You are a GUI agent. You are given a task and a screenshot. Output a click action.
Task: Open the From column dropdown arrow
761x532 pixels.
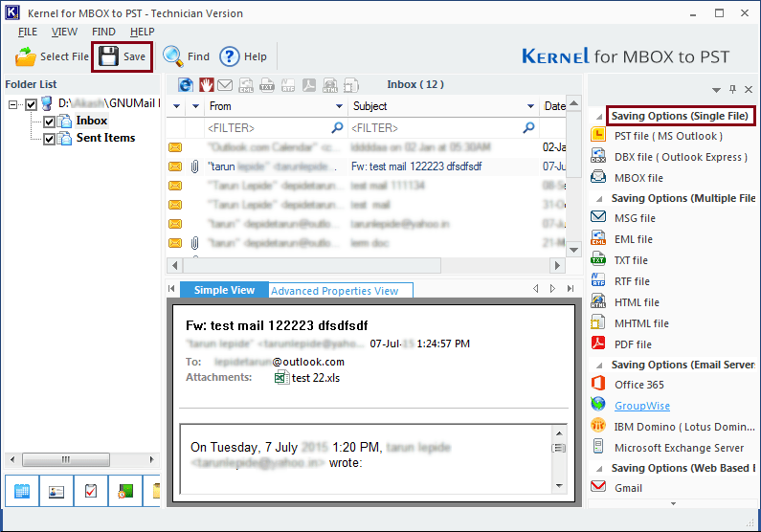[339, 106]
